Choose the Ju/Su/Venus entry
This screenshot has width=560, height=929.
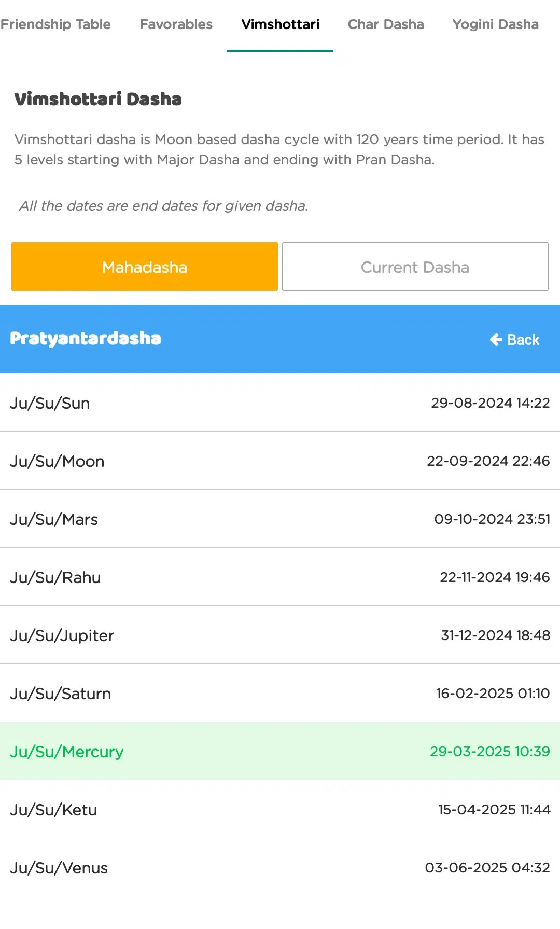point(280,867)
